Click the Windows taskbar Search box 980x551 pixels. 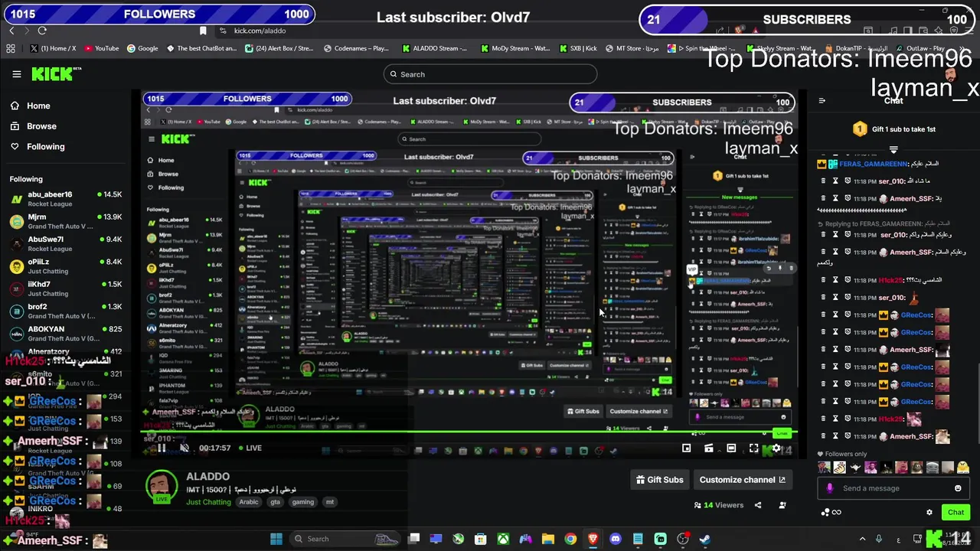point(345,539)
